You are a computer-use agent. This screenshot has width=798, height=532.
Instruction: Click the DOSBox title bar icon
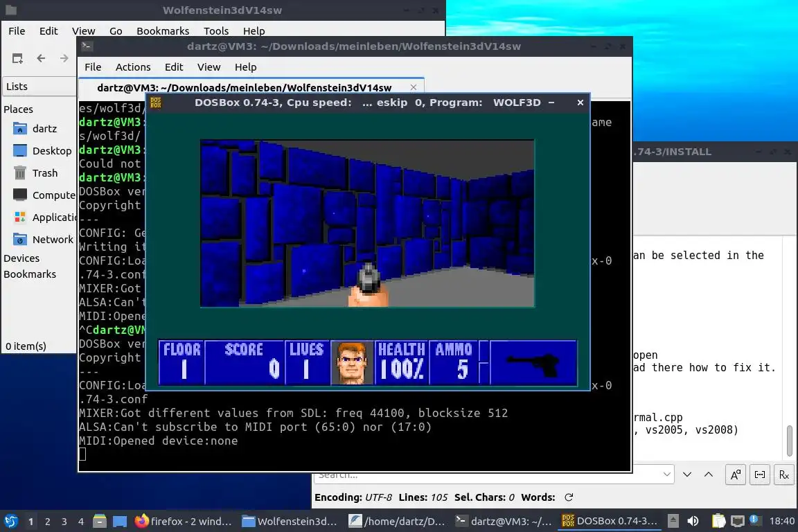156,103
